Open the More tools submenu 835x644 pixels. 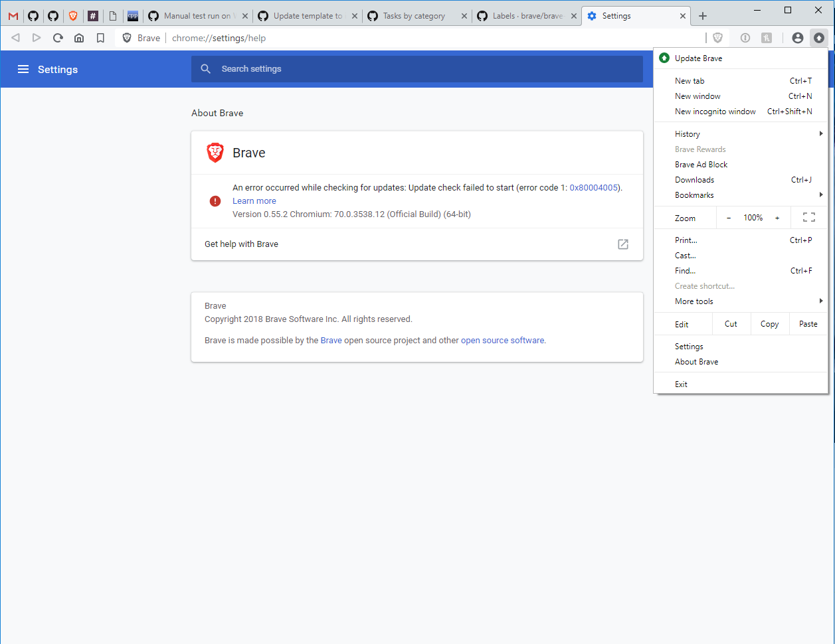[694, 301]
